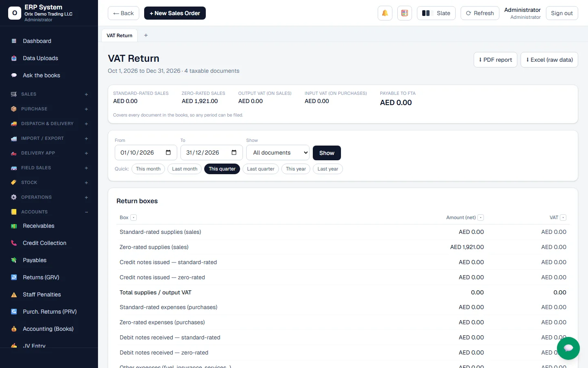Screen dimensions: 588x368
Task: Expand the Field Sales section
Action: [86, 168]
